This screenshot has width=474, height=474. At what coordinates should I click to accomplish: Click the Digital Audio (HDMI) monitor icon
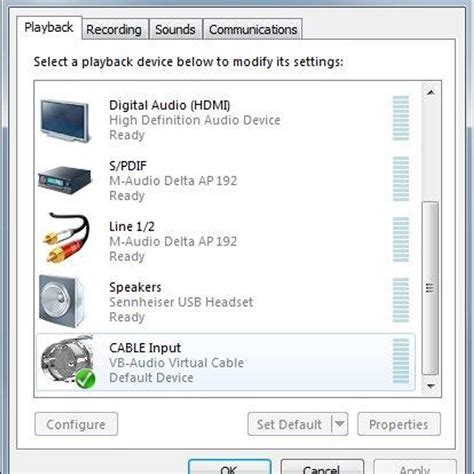[x=65, y=121]
